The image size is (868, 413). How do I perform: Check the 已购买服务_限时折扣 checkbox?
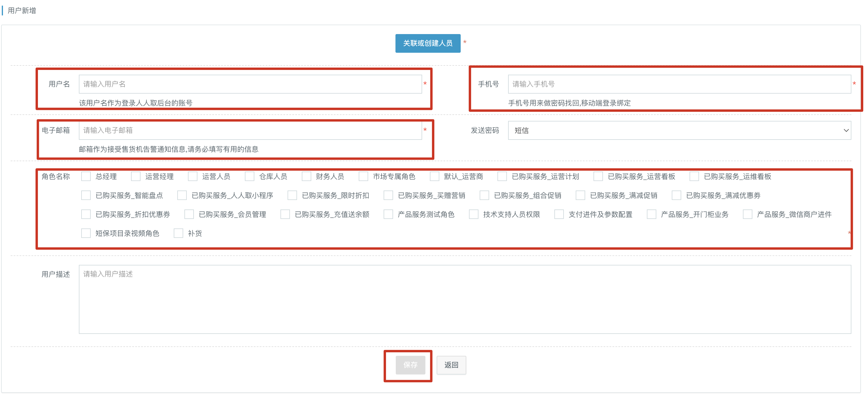pos(293,195)
